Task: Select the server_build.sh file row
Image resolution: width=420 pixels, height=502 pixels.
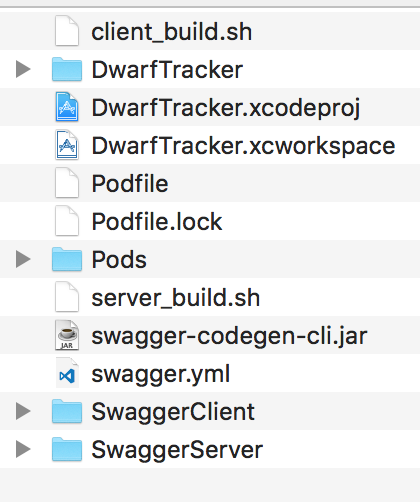Action: tap(210, 297)
